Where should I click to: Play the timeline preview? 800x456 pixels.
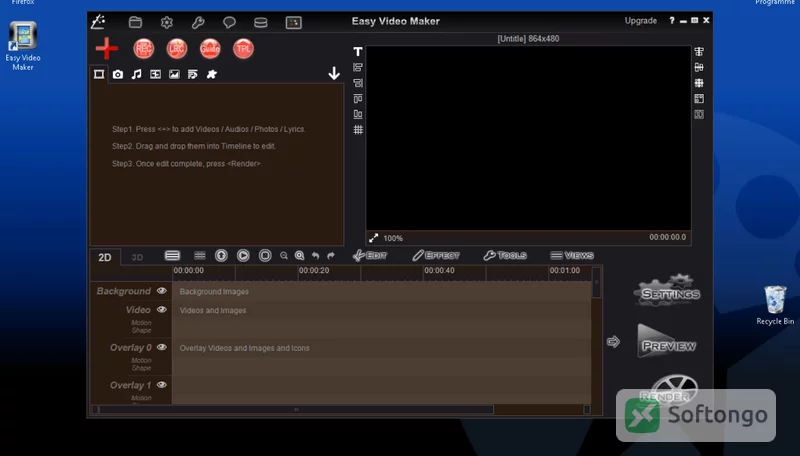243,256
